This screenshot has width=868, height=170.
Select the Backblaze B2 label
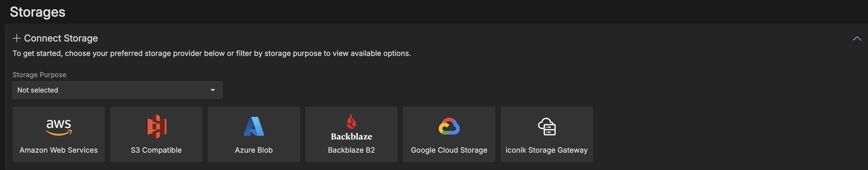(351, 150)
